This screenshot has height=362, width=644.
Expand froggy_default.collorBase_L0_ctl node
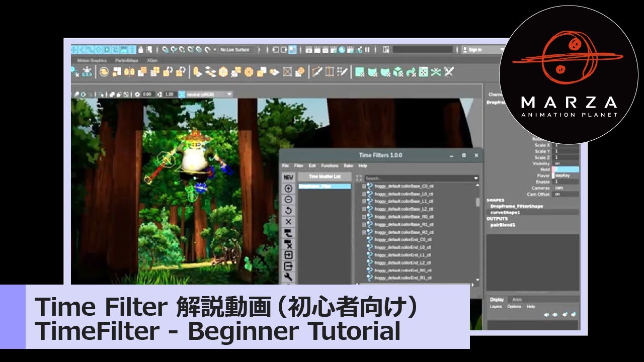click(x=364, y=194)
